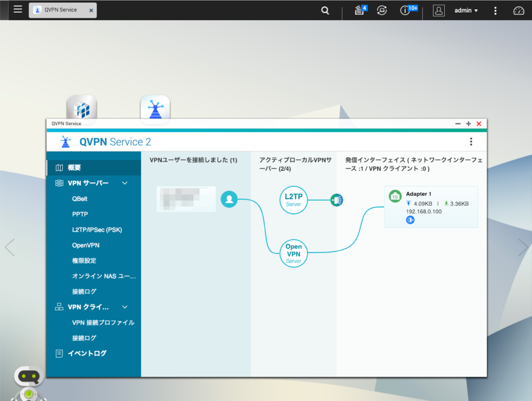This screenshot has width=532, height=401.
Task: Open the background tasks notification icon
Action: click(x=360, y=10)
